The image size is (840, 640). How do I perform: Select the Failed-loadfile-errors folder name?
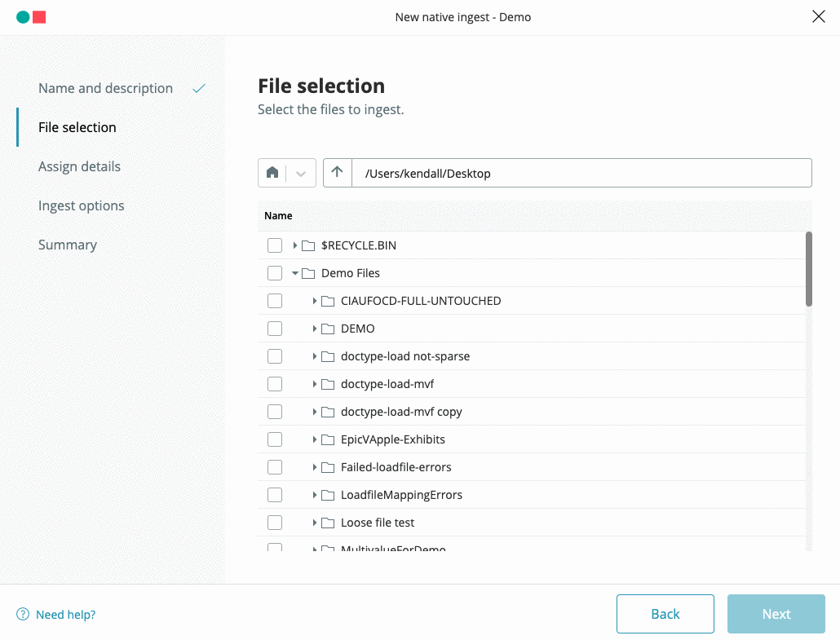pos(396,467)
